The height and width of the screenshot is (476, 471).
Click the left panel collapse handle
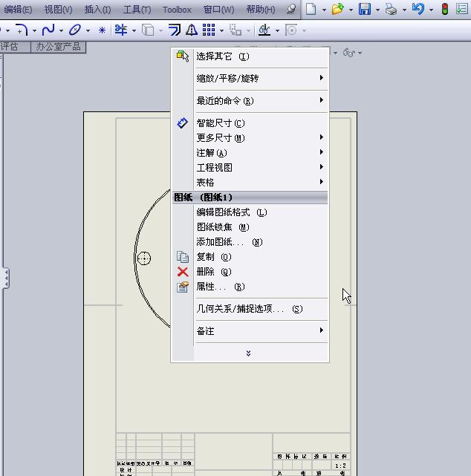point(6,278)
